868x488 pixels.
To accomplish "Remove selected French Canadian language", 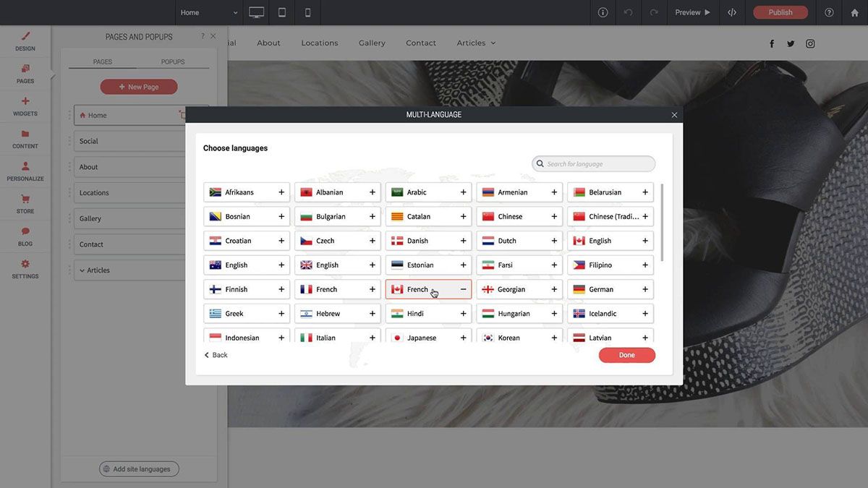I will (464, 289).
